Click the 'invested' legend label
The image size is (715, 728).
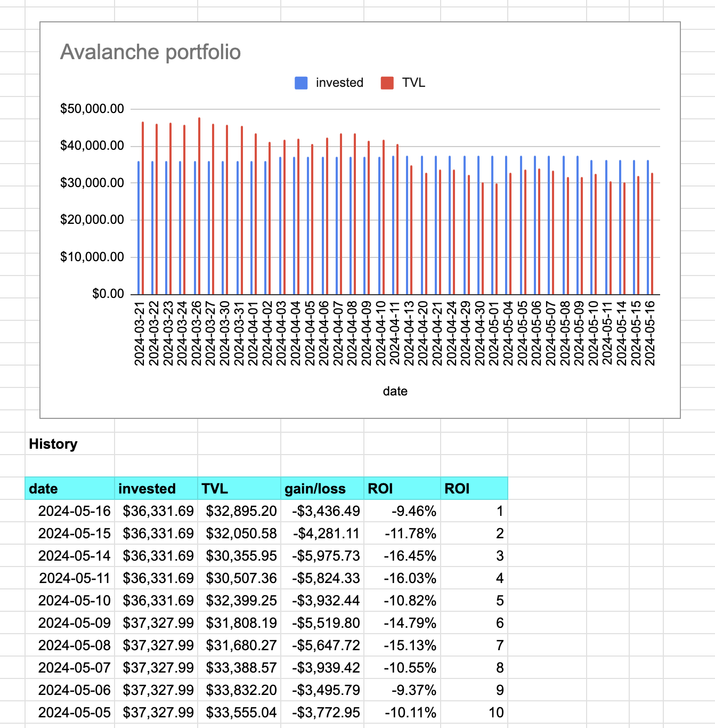tap(339, 83)
